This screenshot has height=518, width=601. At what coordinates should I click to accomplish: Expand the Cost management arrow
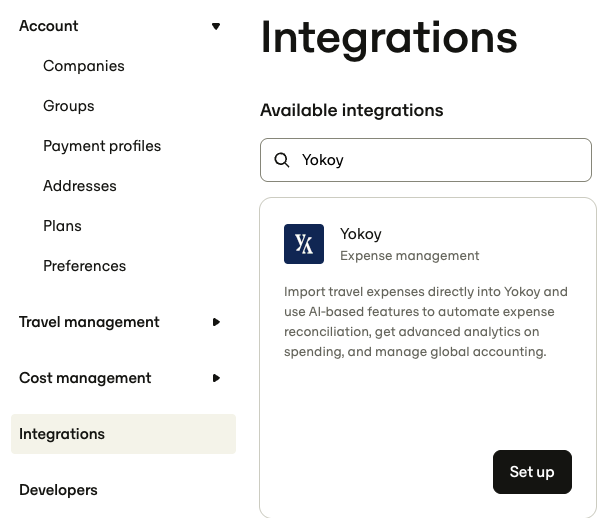pyautogui.click(x=216, y=378)
